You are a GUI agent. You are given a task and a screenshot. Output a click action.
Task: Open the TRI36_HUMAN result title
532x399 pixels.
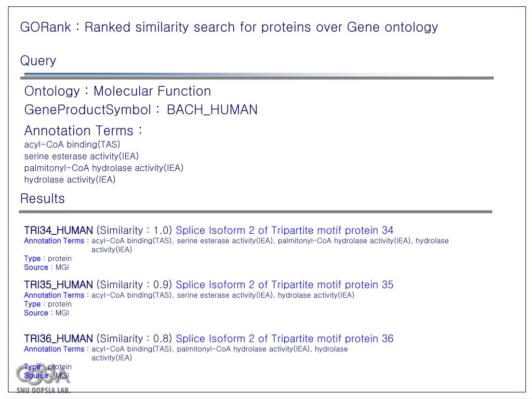click(58, 339)
